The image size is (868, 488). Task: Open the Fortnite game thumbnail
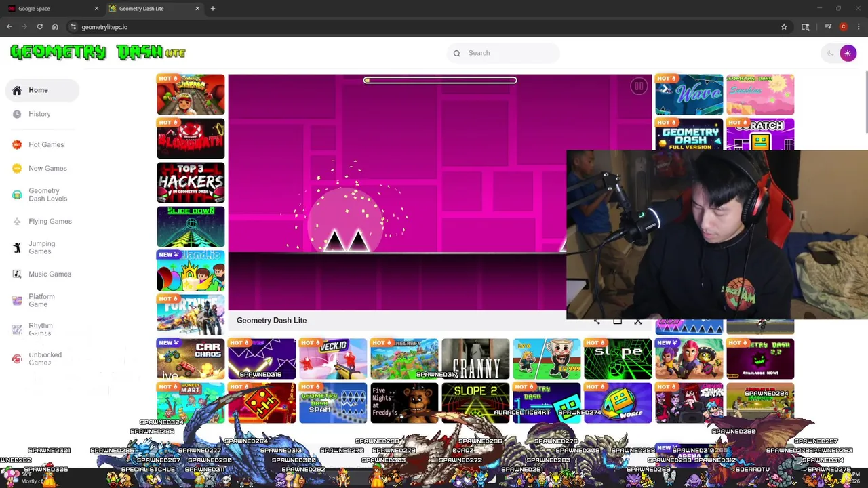click(191, 314)
